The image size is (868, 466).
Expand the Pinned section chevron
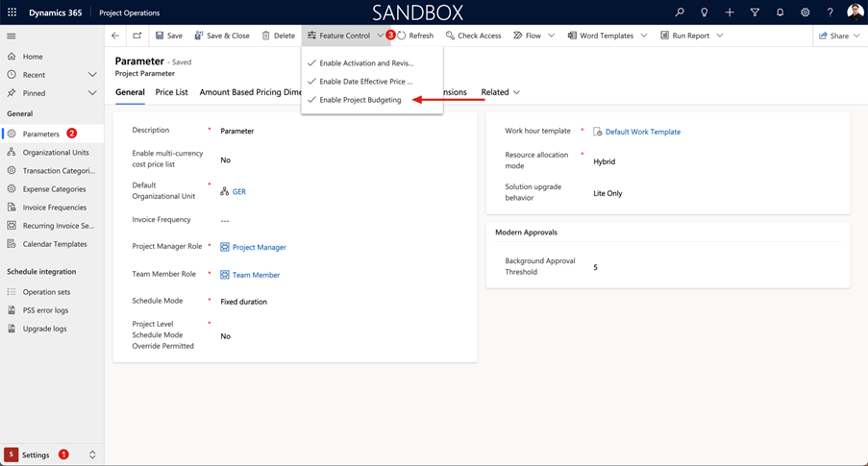(92, 93)
